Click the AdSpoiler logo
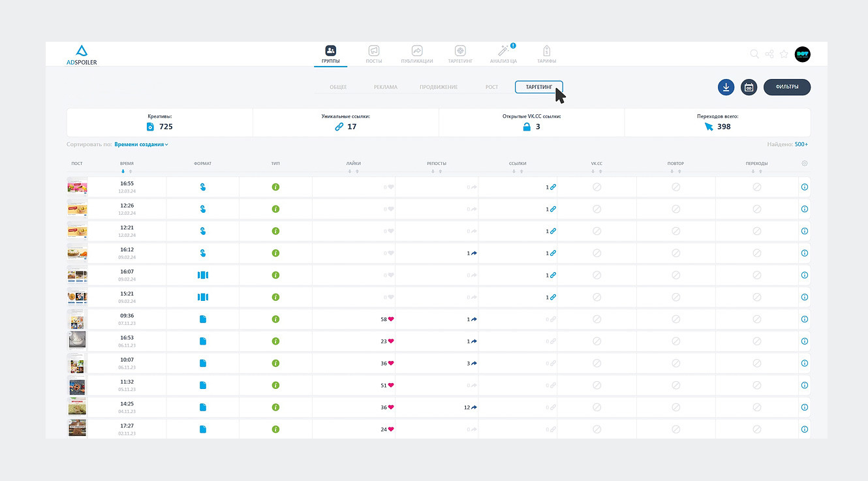 pos(82,55)
